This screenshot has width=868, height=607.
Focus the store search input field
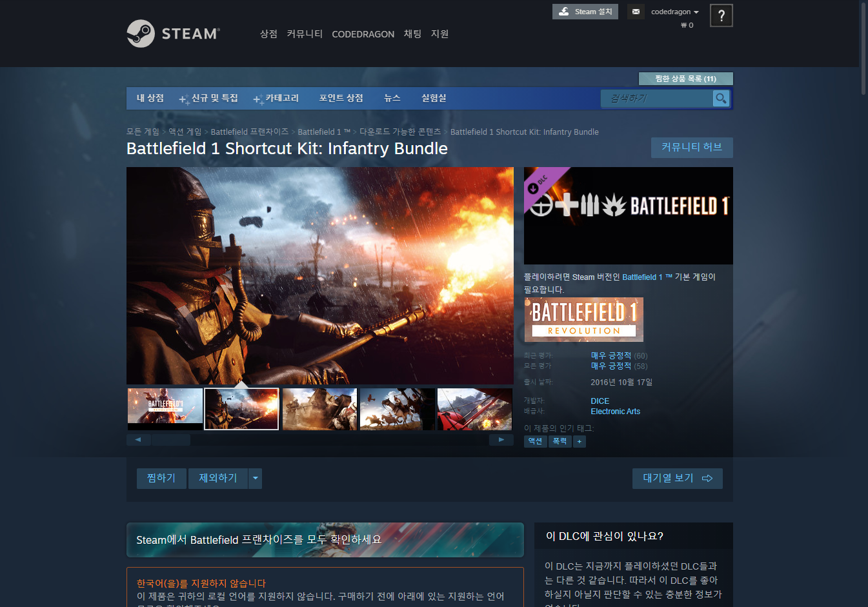point(657,98)
